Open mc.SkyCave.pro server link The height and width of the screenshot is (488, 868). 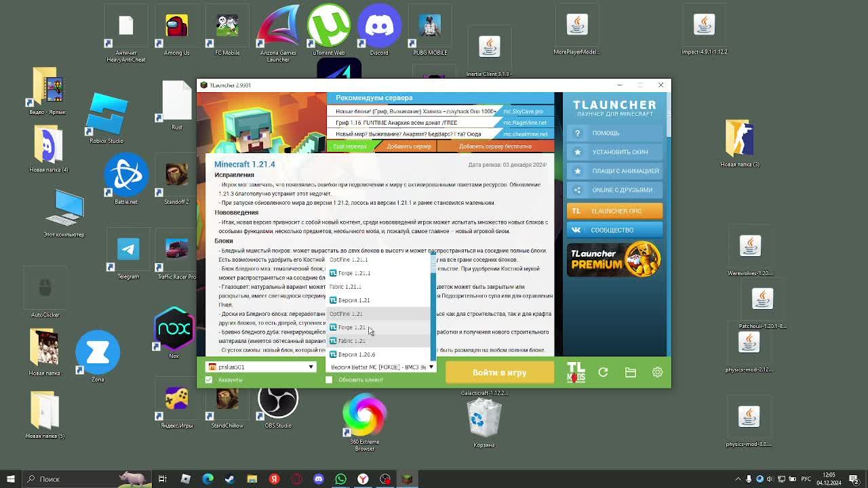(x=523, y=111)
